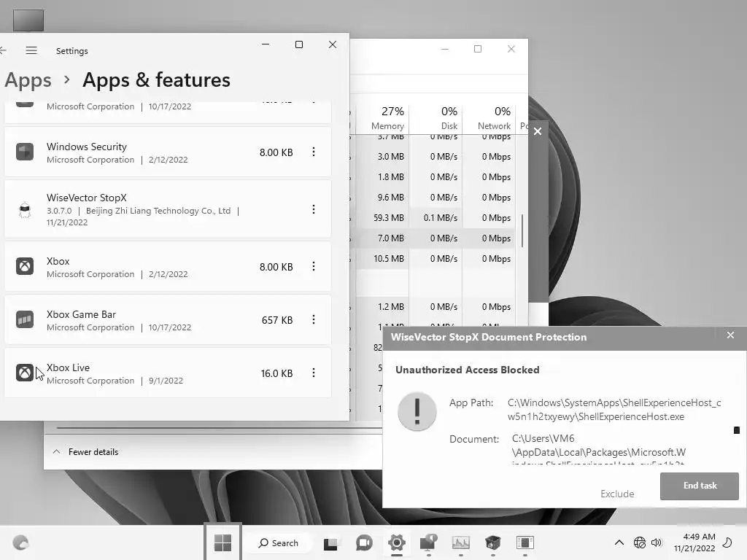Open the Windows Start menu

point(222,542)
